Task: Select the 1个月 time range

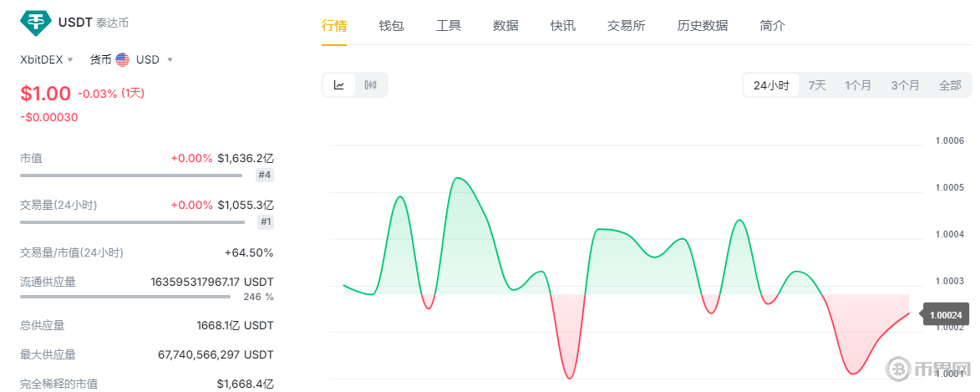Action: [858, 85]
